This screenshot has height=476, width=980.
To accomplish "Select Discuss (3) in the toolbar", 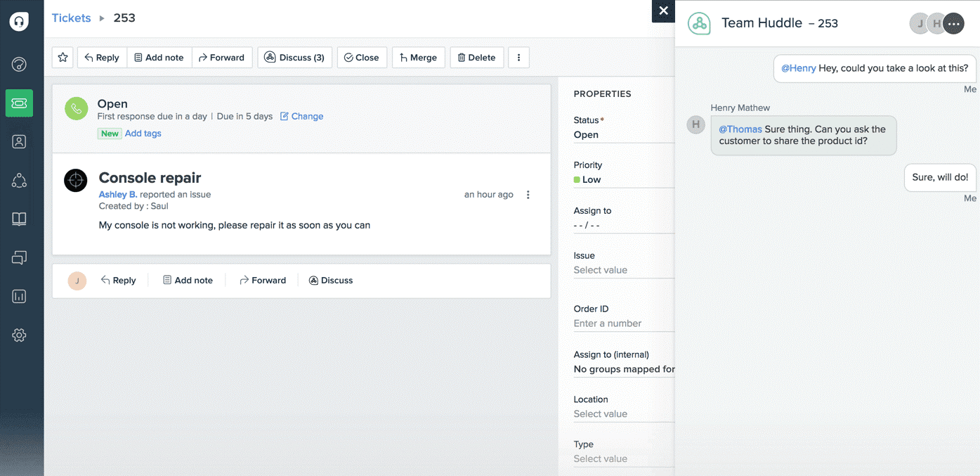I will pyautogui.click(x=294, y=57).
